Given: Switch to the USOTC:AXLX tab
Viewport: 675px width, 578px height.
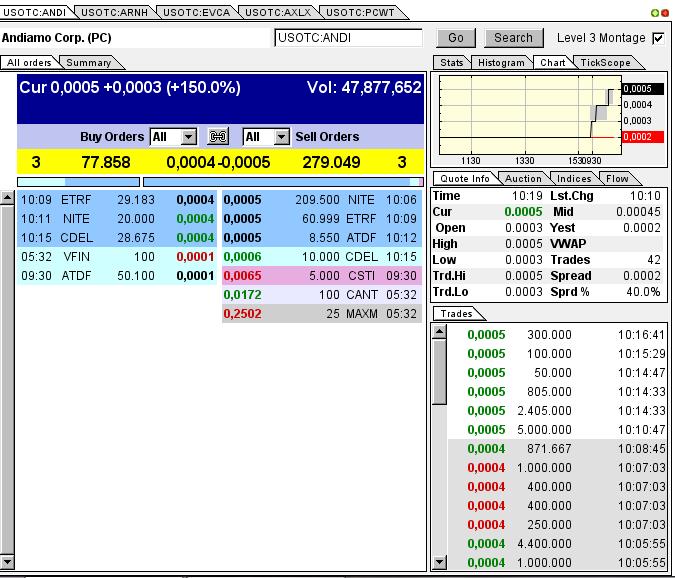Looking at the screenshot, I should 278,12.
